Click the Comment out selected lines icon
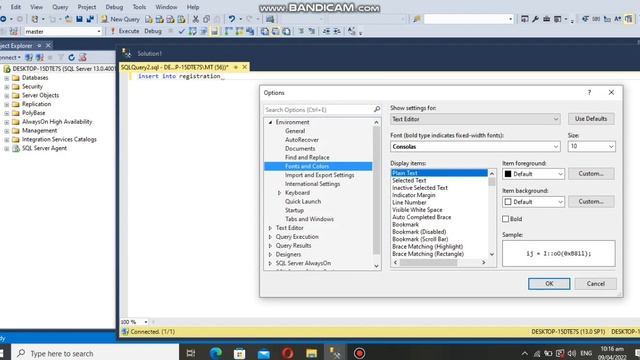 [x=301, y=31]
